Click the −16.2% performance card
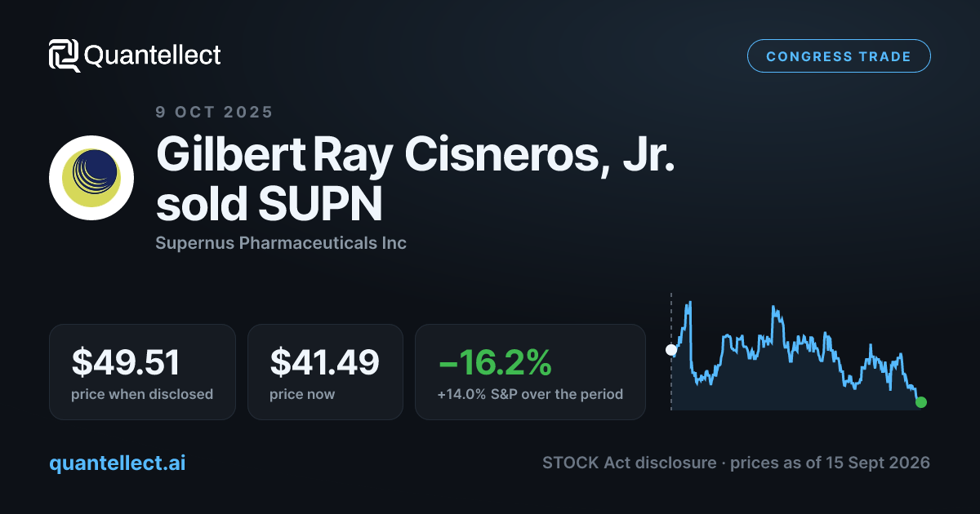980x514 pixels. (530, 372)
